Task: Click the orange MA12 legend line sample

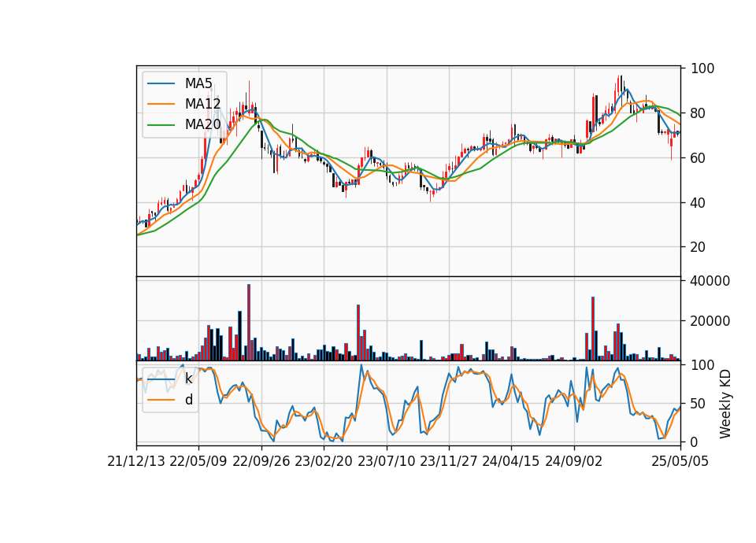Action: click(161, 104)
